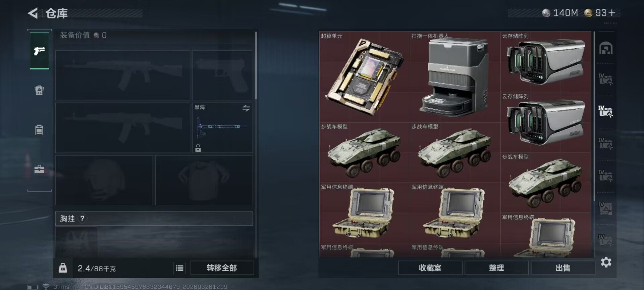
Task: Open the 胸挂 help question mark
Action: click(x=82, y=219)
